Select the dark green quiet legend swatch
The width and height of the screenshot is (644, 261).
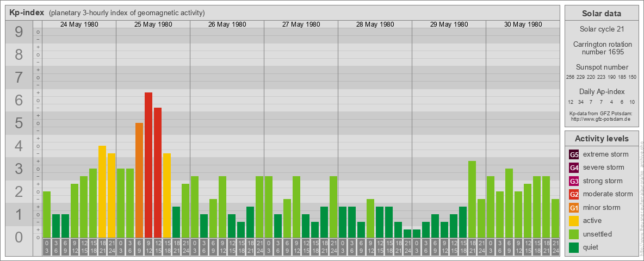[x=574, y=247]
